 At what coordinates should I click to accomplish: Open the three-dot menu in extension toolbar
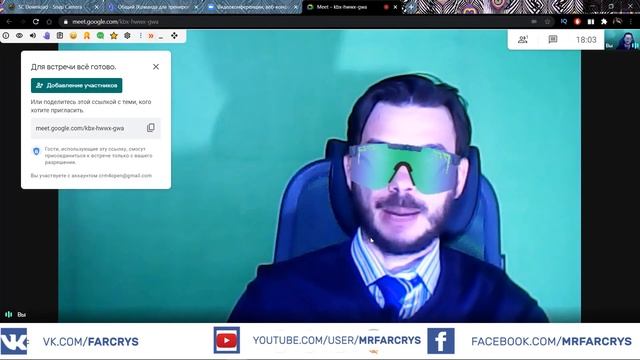pyautogui.click(x=140, y=36)
